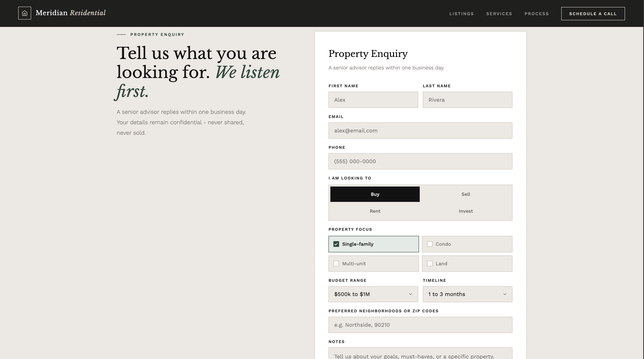Uncheck the Single-family checkbox

(336, 244)
